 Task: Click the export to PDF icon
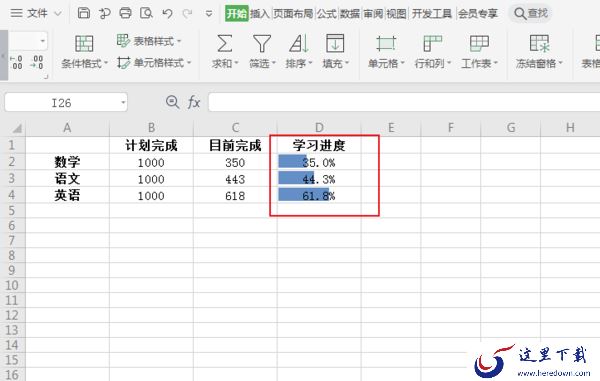pos(104,13)
